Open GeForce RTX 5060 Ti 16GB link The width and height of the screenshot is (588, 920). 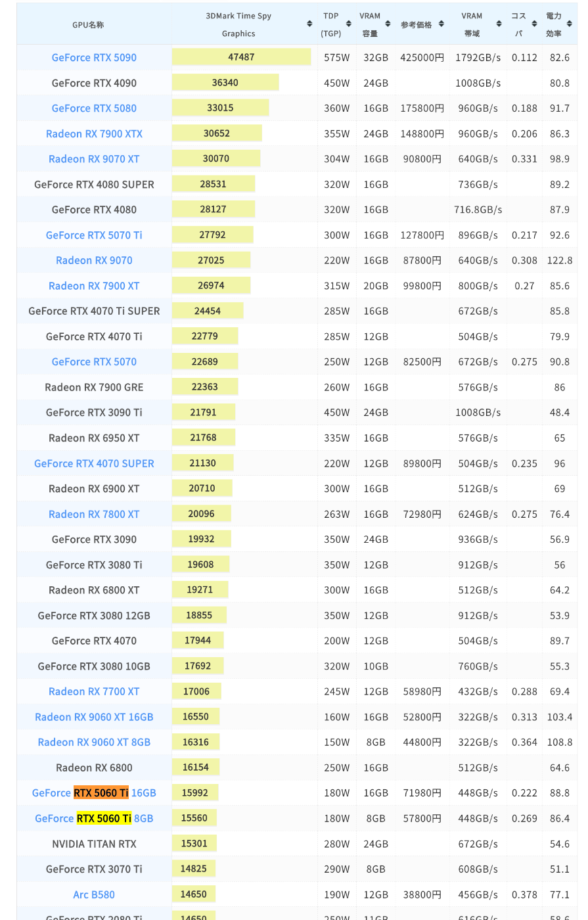click(x=94, y=793)
